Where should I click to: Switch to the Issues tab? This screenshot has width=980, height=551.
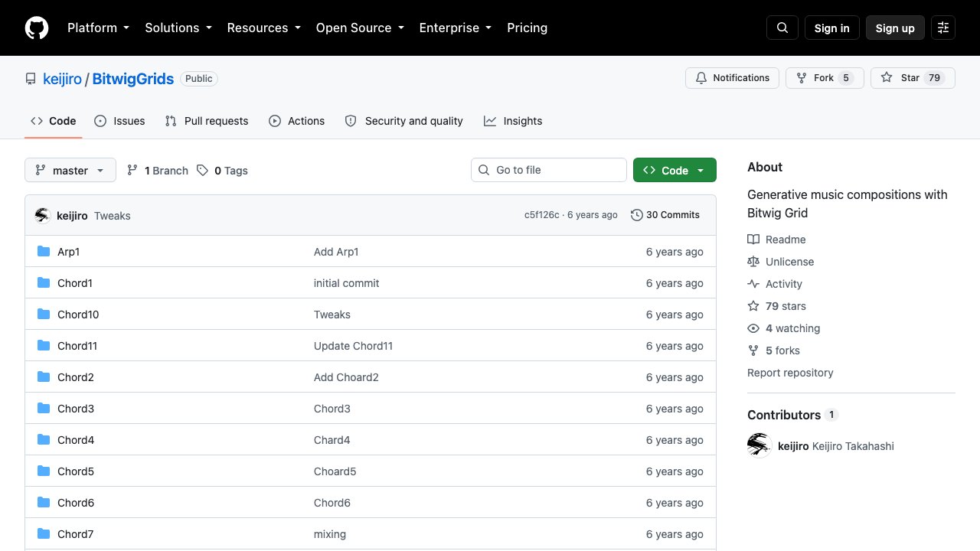[x=119, y=121]
